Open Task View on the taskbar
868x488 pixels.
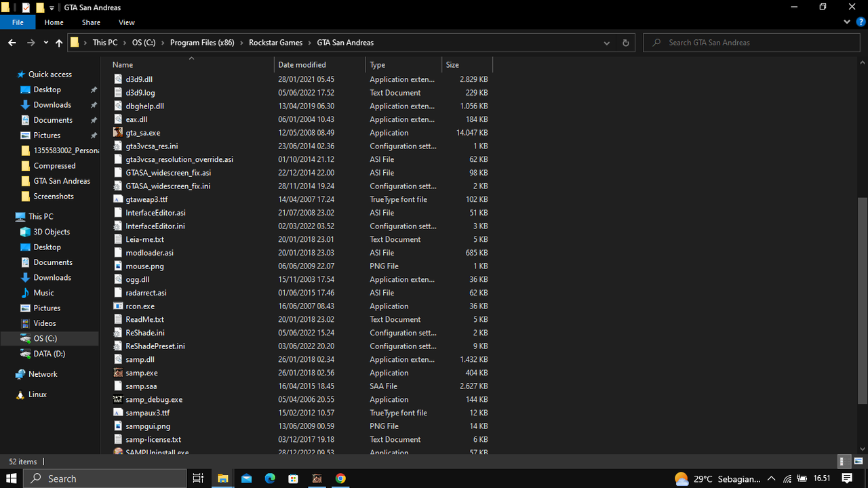[x=198, y=479]
